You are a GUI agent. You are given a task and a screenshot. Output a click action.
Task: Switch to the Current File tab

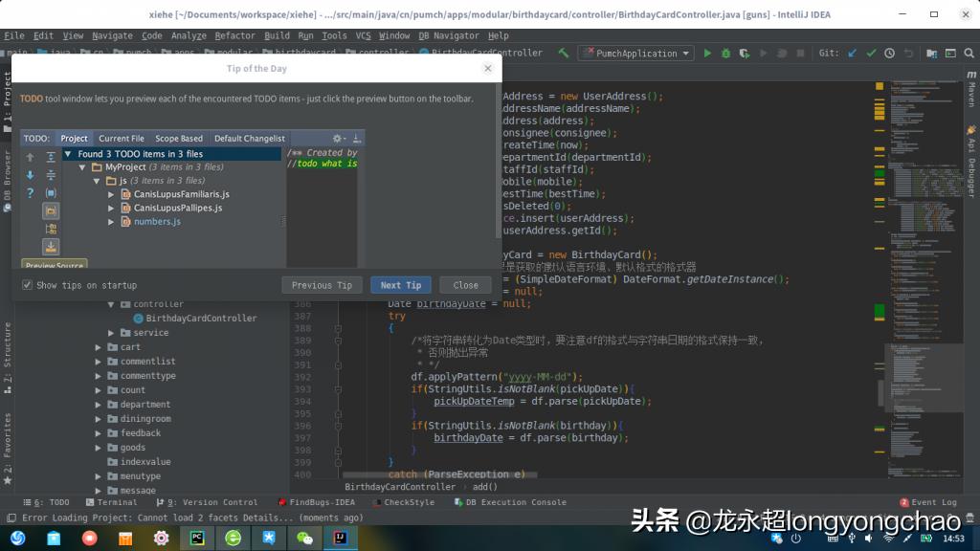pyautogui.click(x=122, y=138)
